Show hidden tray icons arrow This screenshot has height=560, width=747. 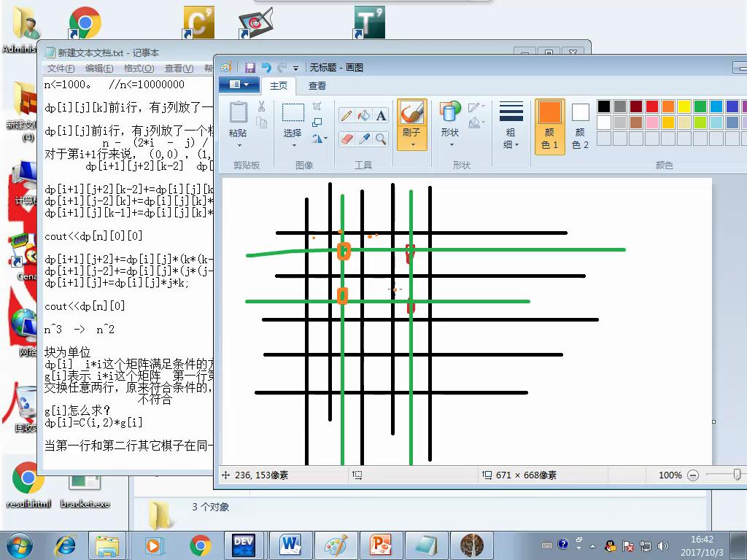tap(592, 546)
